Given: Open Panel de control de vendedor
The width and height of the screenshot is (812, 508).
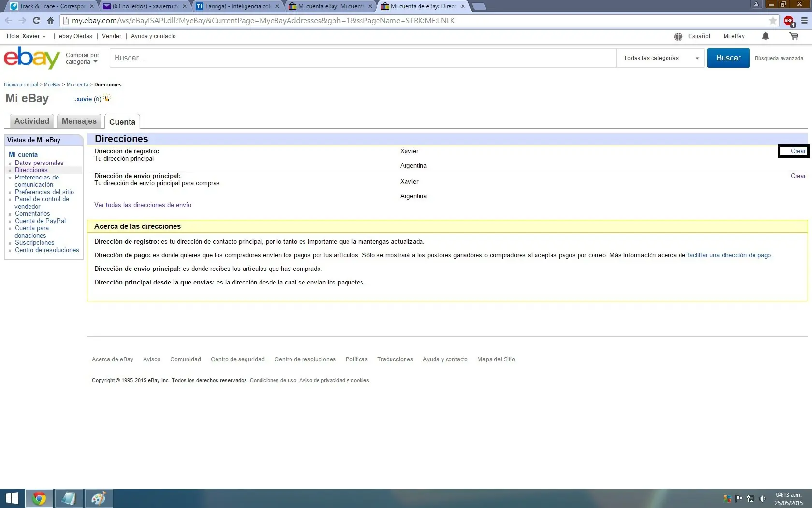Looking at the screenshot, I should click(x=42, y=203).
